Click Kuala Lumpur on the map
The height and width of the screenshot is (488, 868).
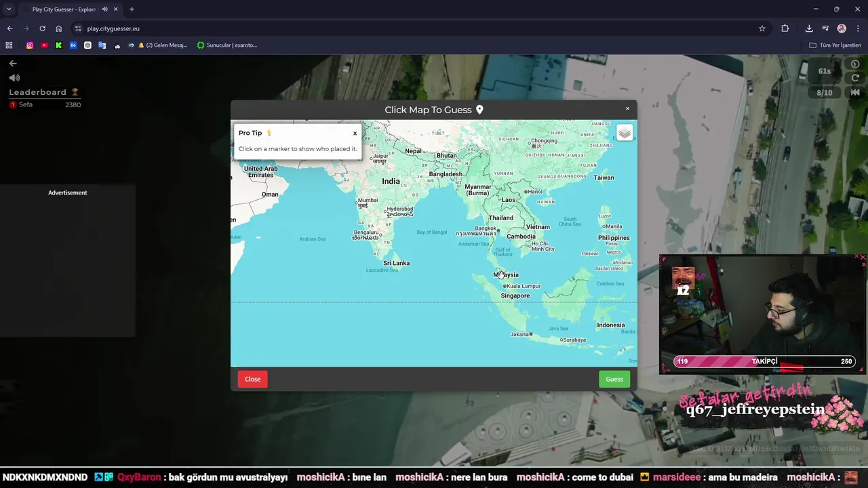coord(524,286)
